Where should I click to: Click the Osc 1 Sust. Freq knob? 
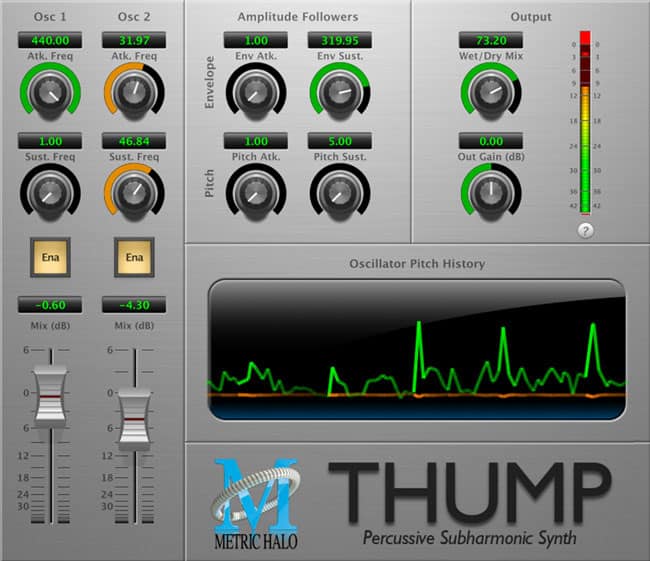tap(50, 192)
